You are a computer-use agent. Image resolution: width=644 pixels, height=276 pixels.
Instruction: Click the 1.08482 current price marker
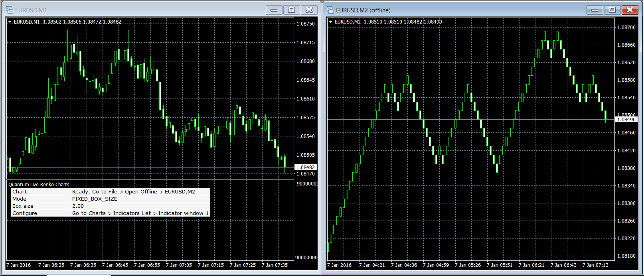(306, 168)
